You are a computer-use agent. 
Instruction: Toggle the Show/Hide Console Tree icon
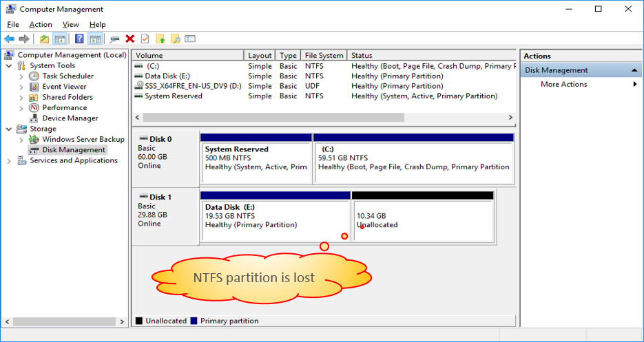pos(59,39)
